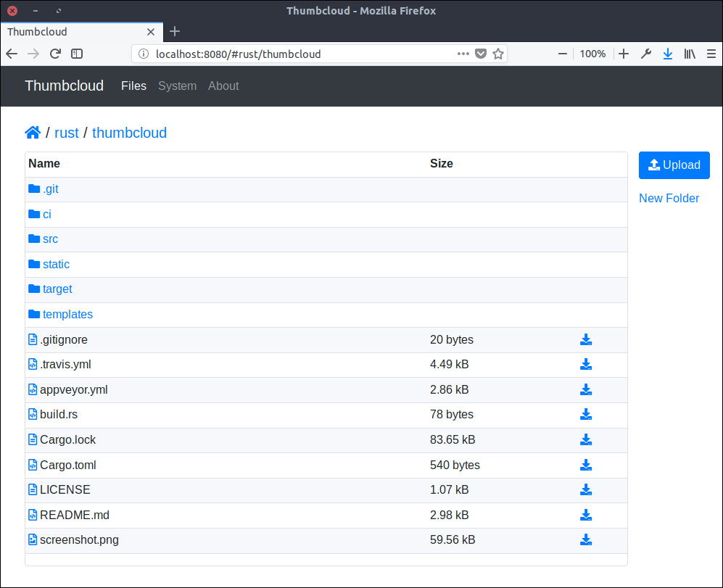
Task: Click the appveyor.yml file name
Action: [x=74, y=389]
